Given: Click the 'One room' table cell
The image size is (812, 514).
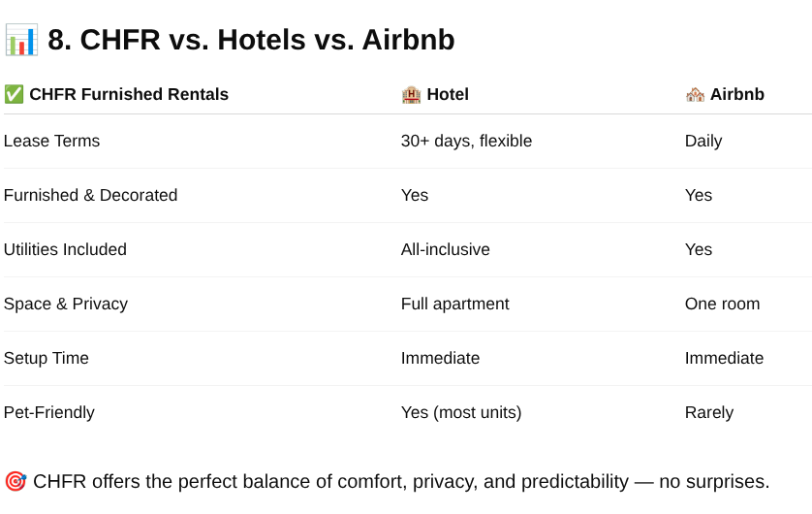Looking at the screenshot, I should [723, 305].
